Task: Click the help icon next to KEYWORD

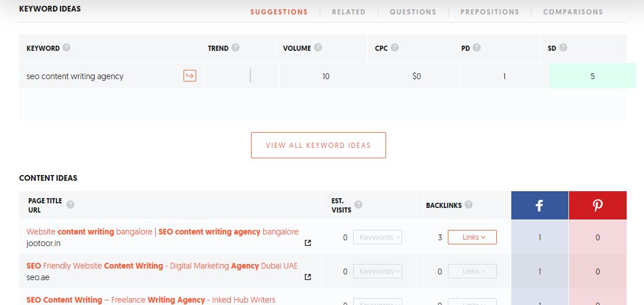Action: point(66,48)
